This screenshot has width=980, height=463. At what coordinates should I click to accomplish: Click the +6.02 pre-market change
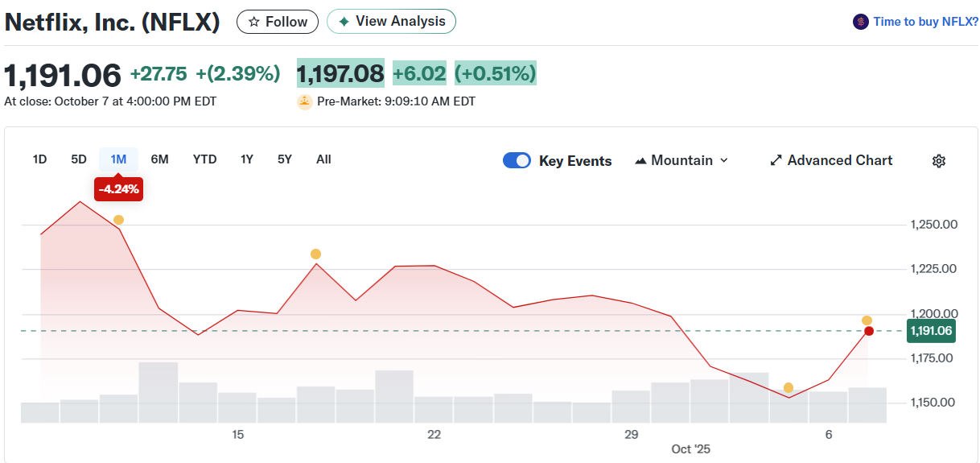[419, 74]
